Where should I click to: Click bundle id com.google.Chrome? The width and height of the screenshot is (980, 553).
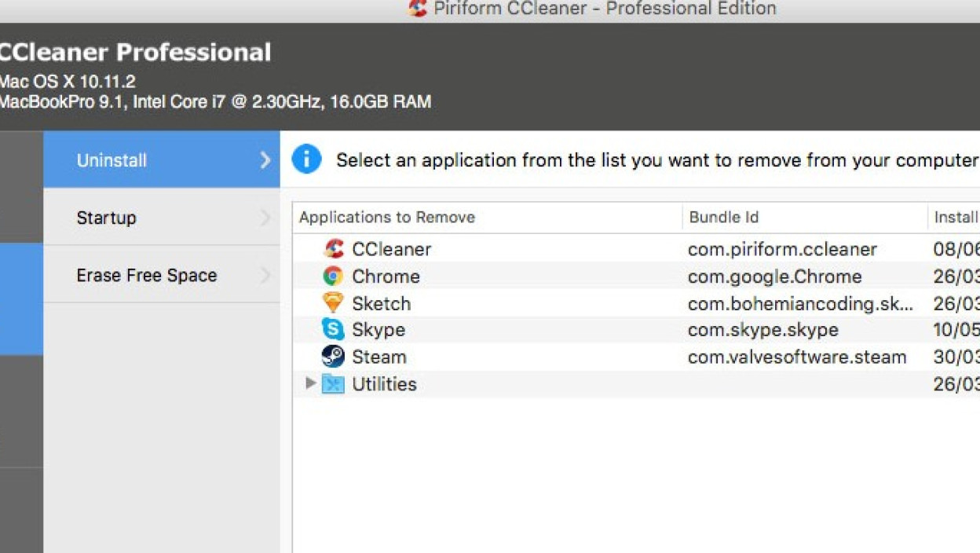pos(775,276)
